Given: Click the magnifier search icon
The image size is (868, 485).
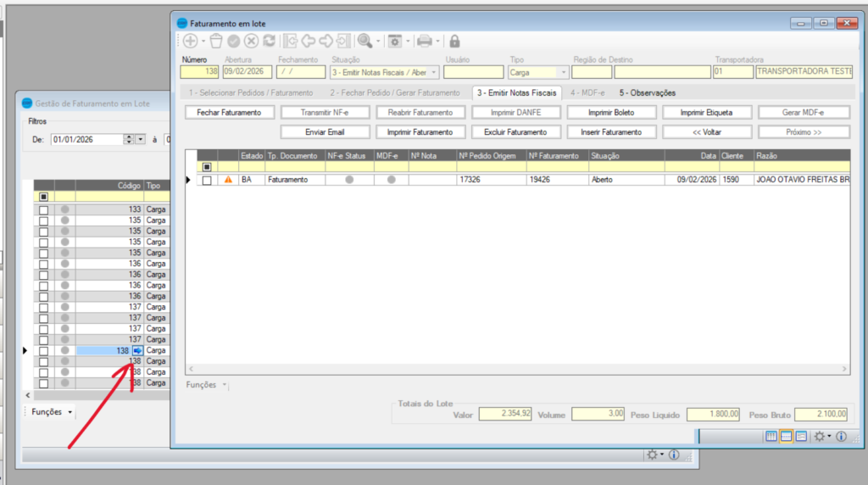Looking at the screenshot, I should [364, 41].
